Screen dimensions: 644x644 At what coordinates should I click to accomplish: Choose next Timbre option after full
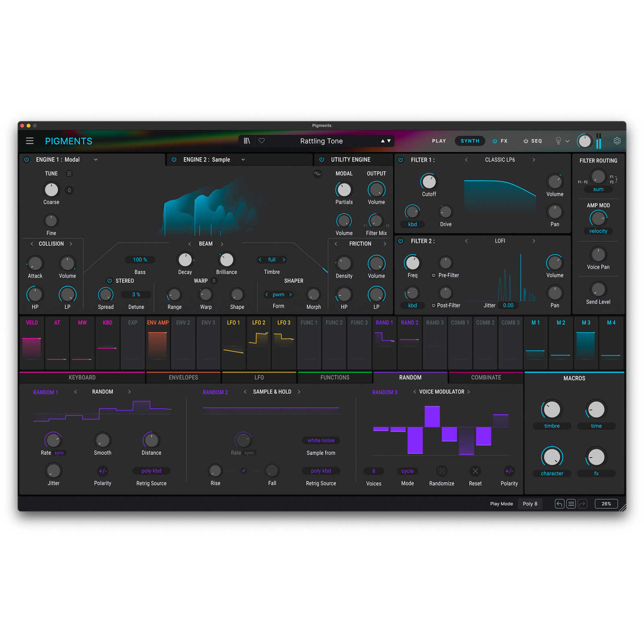click(284, 260)
